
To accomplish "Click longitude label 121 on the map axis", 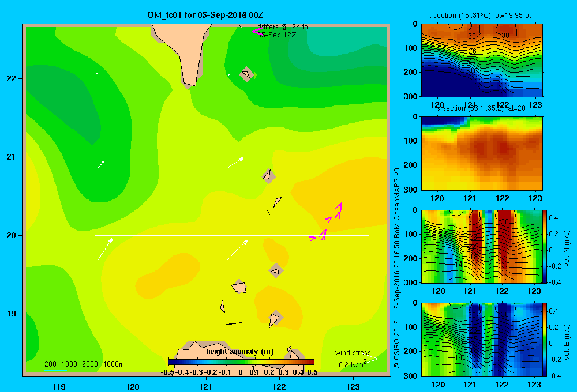I will point(206,386).
